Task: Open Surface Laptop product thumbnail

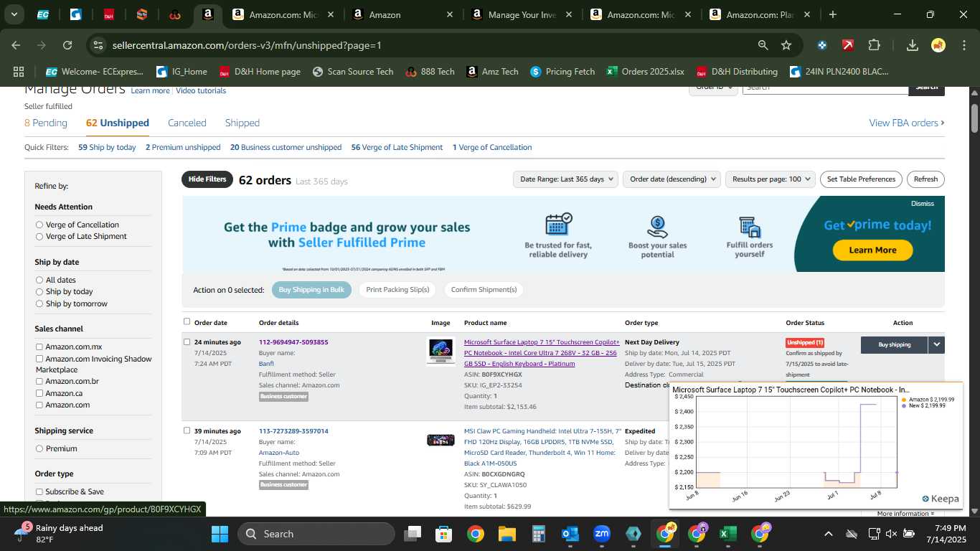Action: coord(440,351)
